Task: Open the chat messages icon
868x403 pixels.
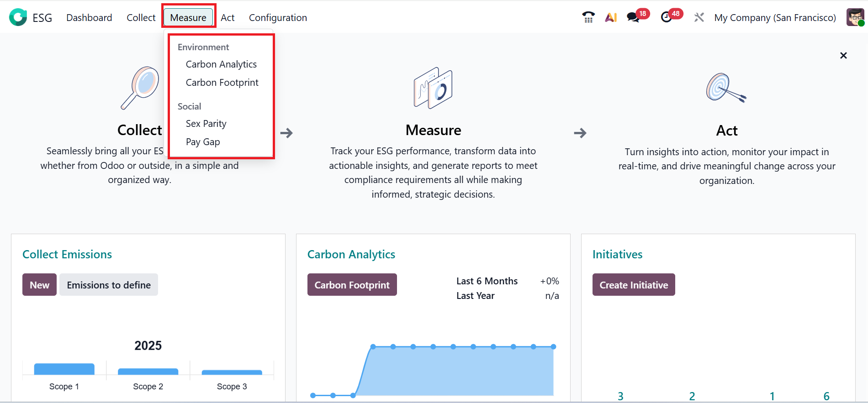Action: 633,17
